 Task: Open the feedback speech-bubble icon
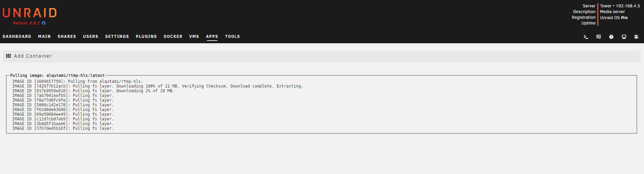[x=598, y=37]
